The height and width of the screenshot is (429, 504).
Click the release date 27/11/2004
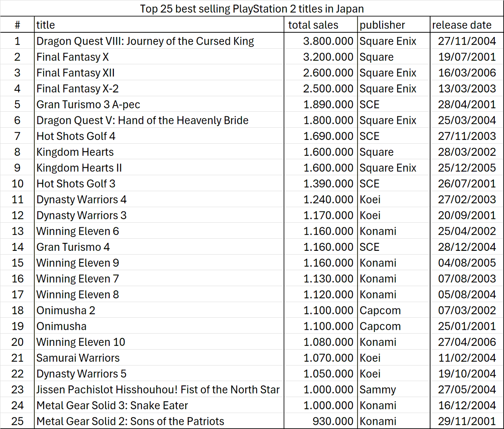tap(467, 41)
